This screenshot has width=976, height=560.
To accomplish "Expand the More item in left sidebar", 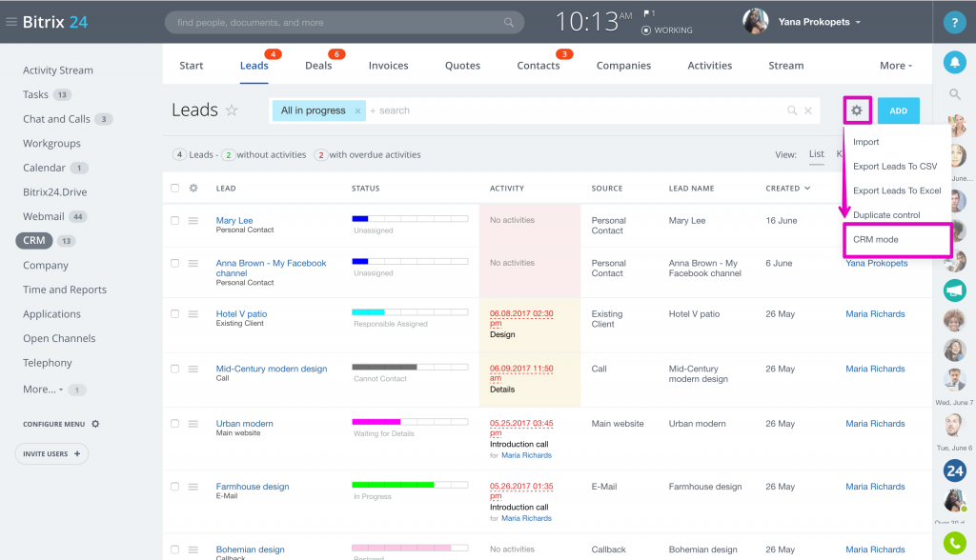I will (43, 389).
